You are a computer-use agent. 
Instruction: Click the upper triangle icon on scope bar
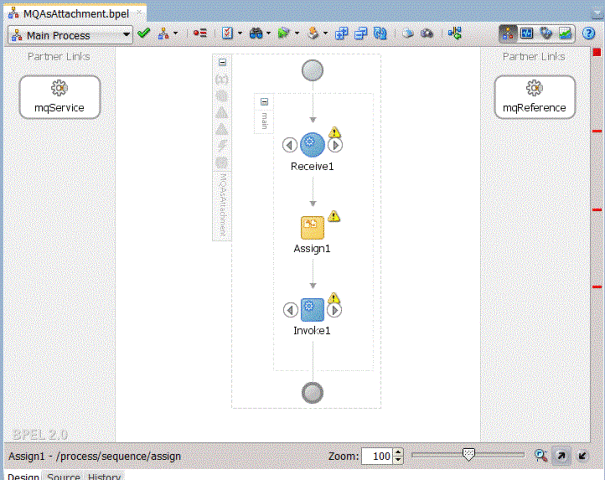click(222, 113)
